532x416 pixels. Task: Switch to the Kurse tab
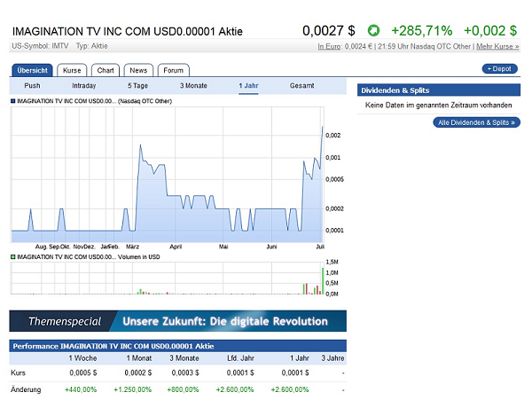71,70
